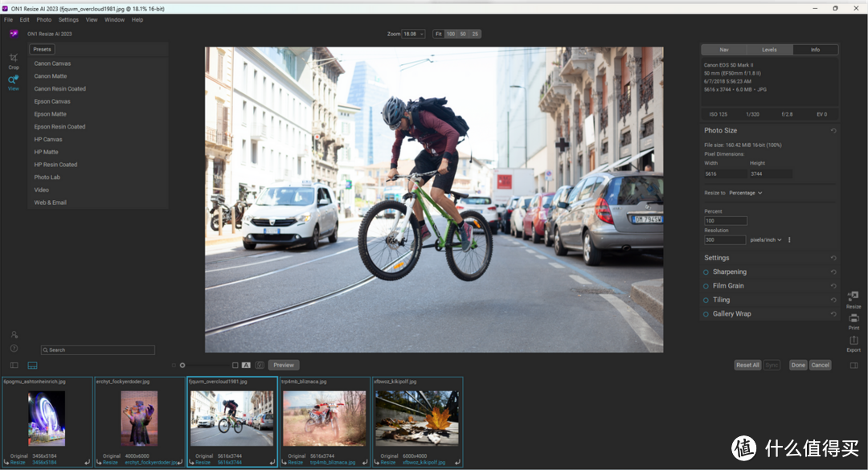Image resolution: width=868 pixels, height=470 pixels.
Task: Open the pixels/inch unit dropdown
Action: point(766,239)
